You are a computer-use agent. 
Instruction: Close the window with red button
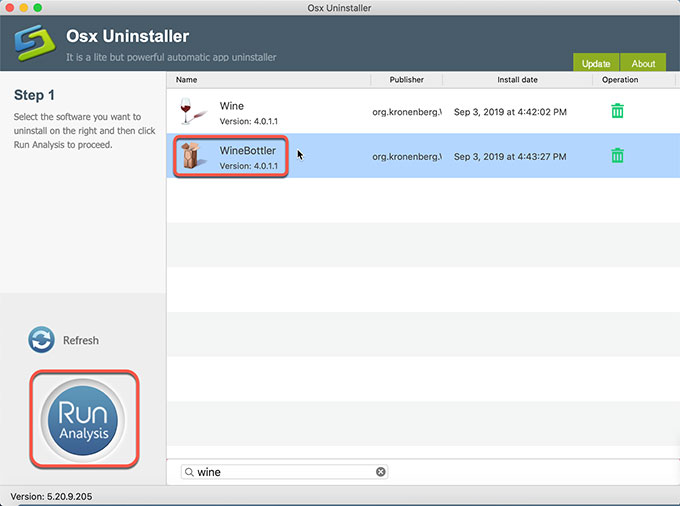pos(9,7)
